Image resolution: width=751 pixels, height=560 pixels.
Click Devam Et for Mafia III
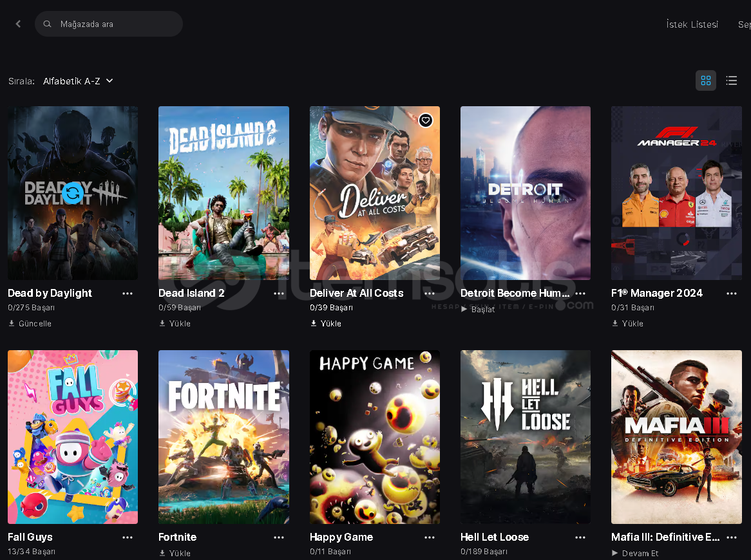coord(635,554)
